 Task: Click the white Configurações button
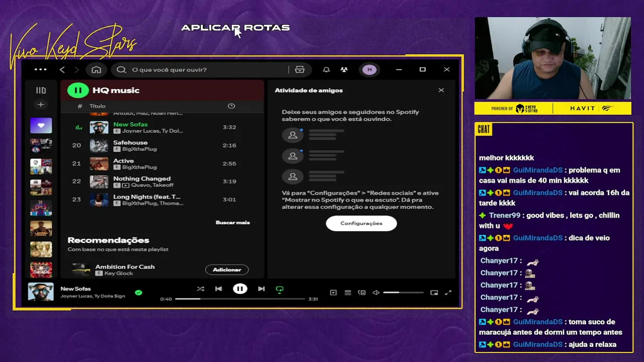click(x=361, y=223)
